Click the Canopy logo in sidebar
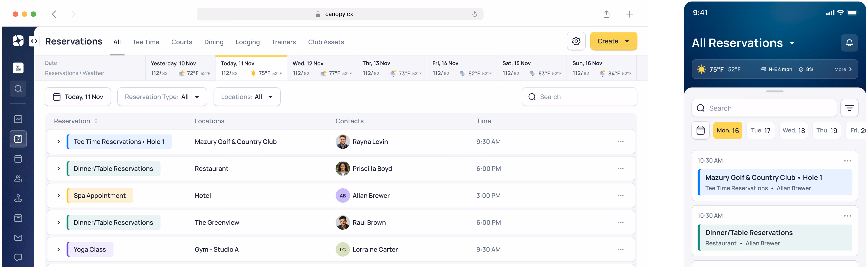The image size is (868, 267). pos(18,41)
